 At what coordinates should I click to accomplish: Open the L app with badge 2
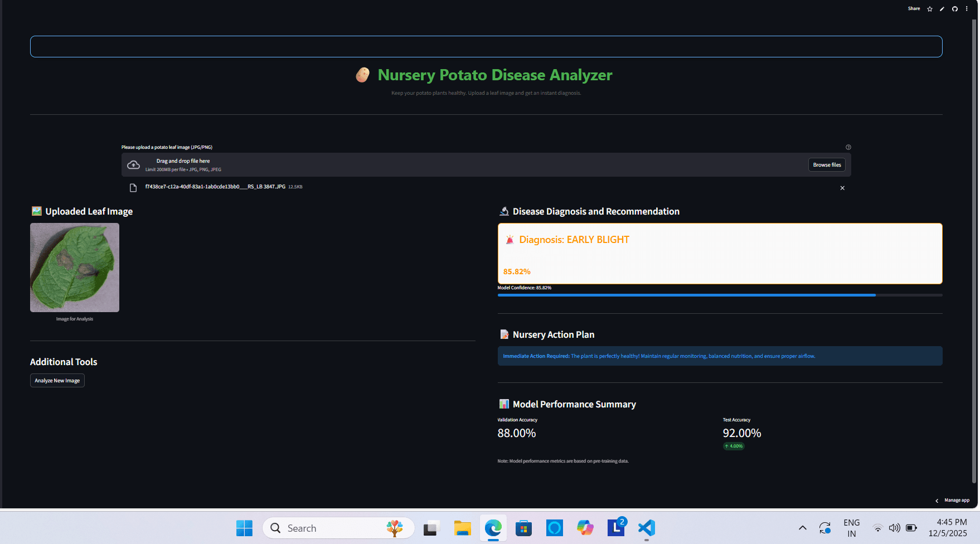[x=616, y=528]
